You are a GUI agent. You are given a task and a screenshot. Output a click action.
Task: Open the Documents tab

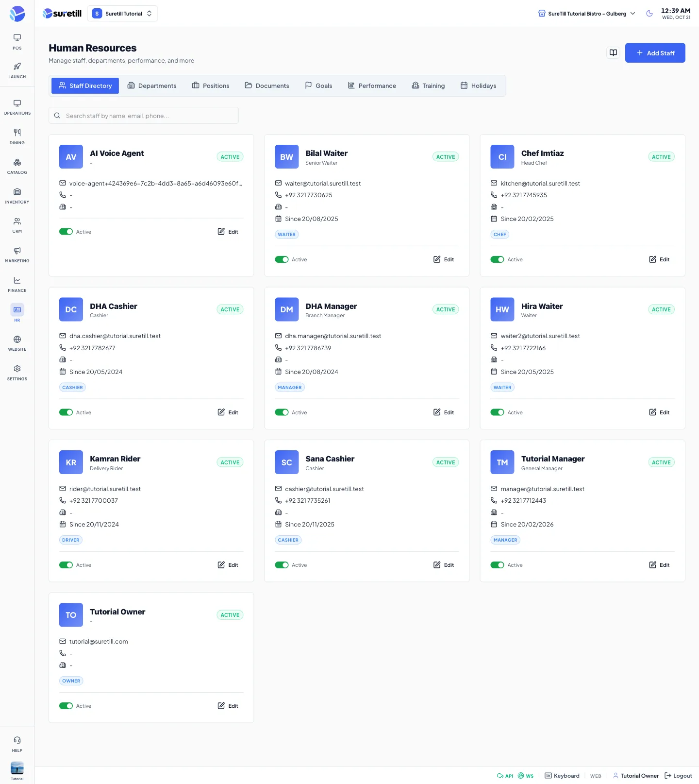267,85
